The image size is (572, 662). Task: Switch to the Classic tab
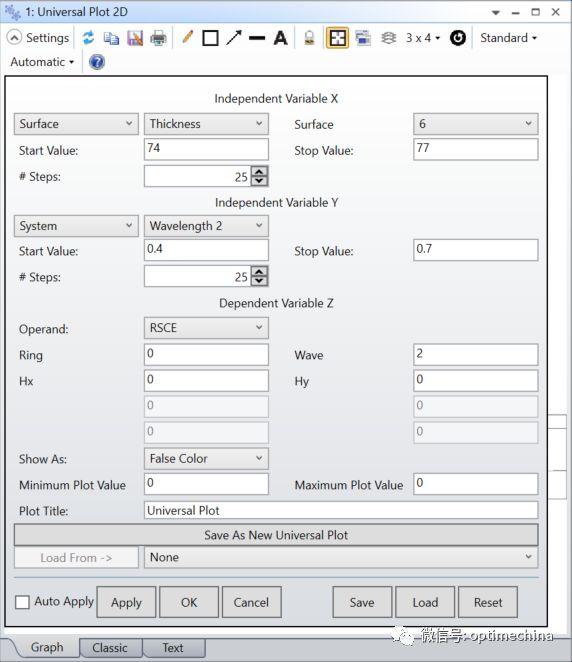click(110, 648)
